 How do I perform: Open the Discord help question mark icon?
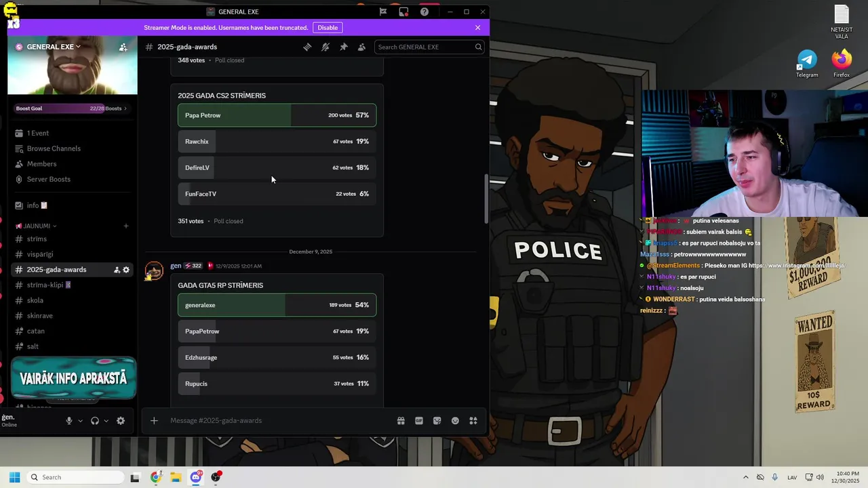(x=424, y=12)
